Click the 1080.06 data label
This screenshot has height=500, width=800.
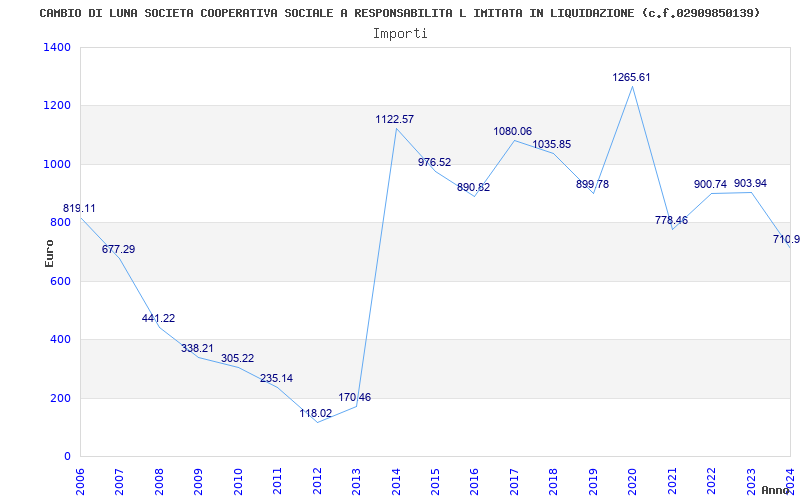coord(513,132)
